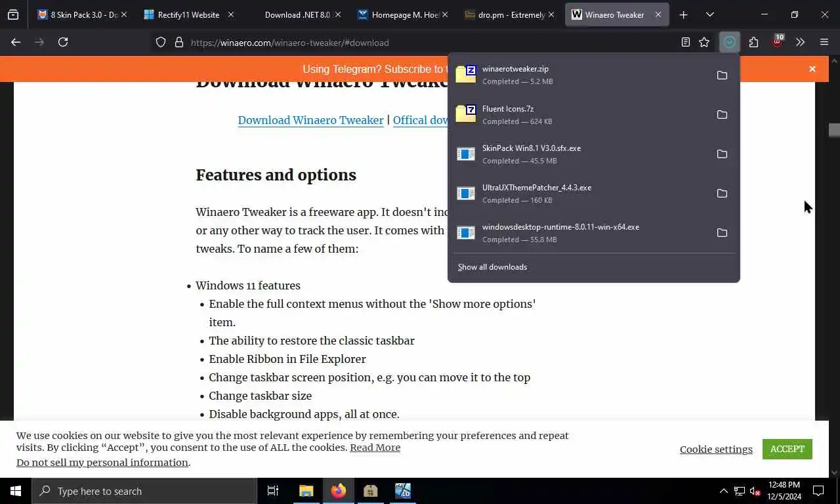
Task: Open tracking protection shield icon
Action: point(161,43)
